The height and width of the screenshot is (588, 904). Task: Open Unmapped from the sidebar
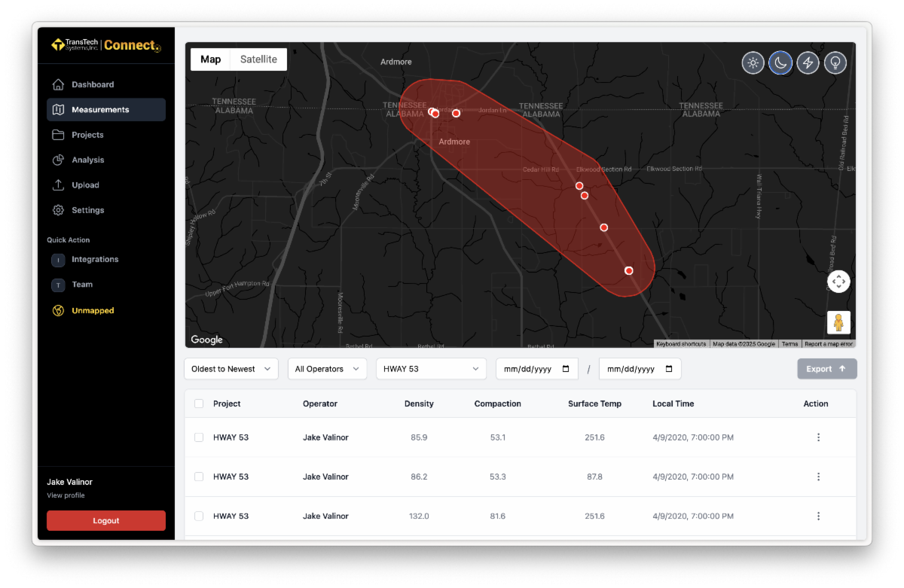(93, 310)
